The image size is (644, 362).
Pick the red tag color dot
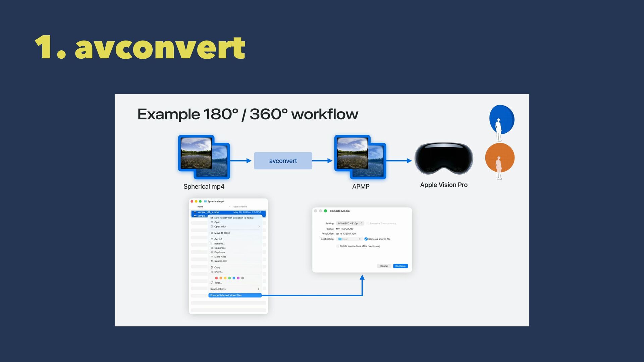point(216,278)
